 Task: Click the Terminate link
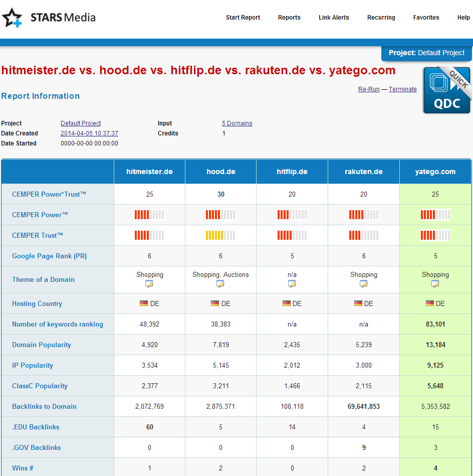tap(403, 89)
